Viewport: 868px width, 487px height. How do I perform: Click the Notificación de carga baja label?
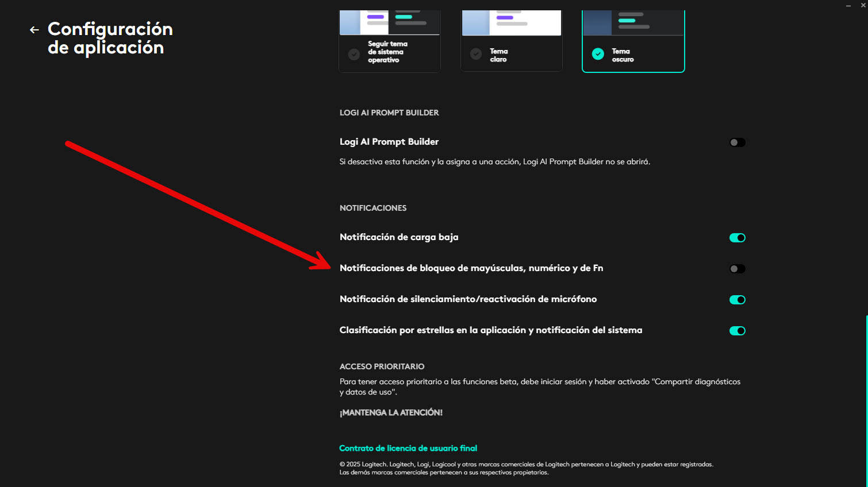(x=399, y=237)
